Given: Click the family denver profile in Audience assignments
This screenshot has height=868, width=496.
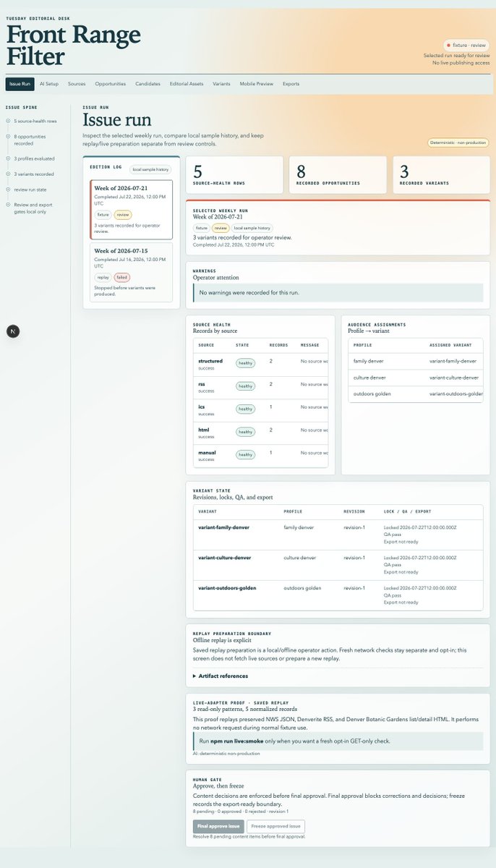Looking at the screenshot, I should [x=370, y=360].
